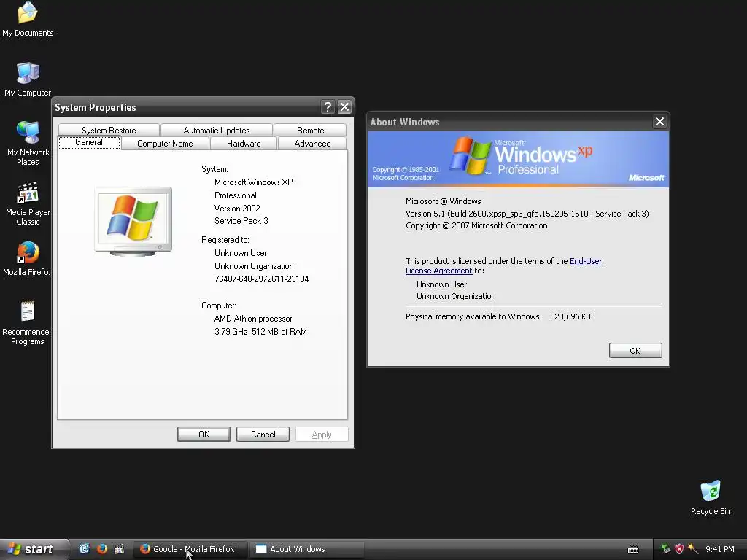Select the General tab
Image resolution: width=747 pixels, height=560 pixels.
pos(89,142)
